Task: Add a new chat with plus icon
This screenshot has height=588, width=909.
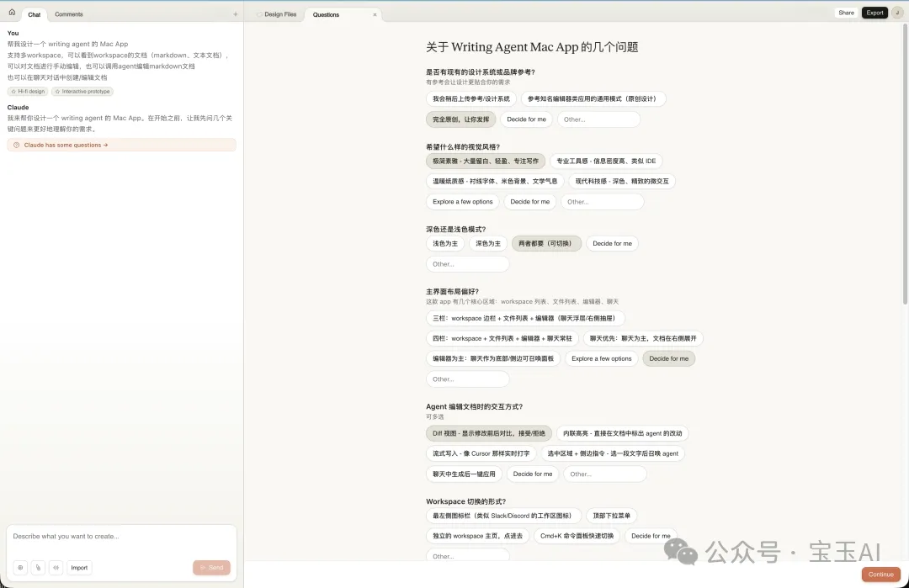Action: [236, 14]
